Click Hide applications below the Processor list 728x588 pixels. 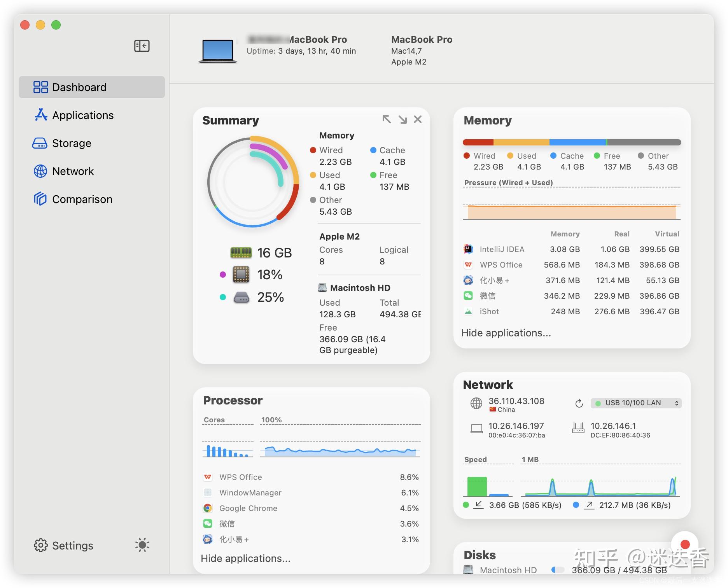point(245,558)
